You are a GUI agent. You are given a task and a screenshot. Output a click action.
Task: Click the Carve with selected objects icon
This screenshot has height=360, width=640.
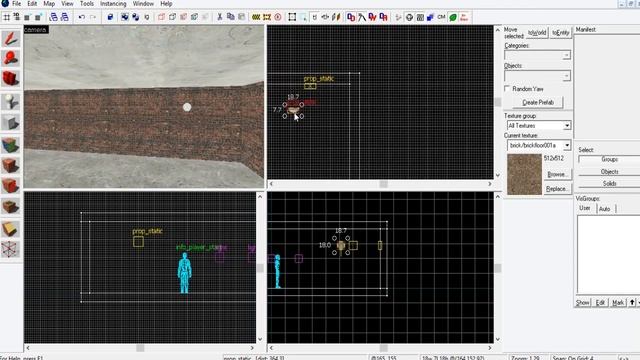(110, 17)
